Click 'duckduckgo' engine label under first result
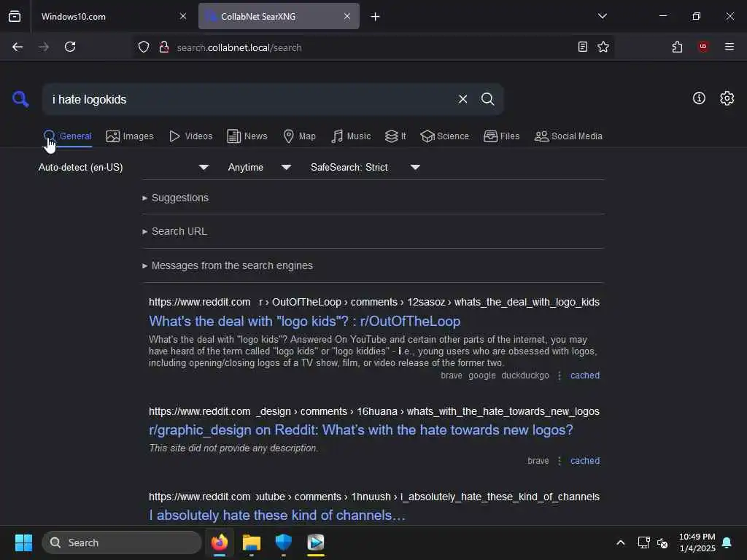The height and width of the screenshot is (560, 747). pyautogui.click(x=525, y=376)
